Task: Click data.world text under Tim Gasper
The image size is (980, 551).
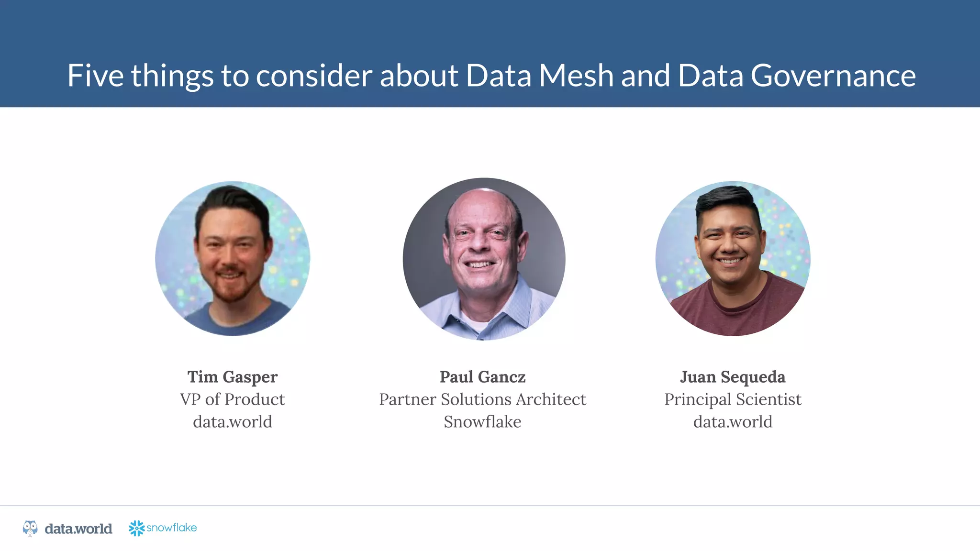Action: tap(233, 422)
